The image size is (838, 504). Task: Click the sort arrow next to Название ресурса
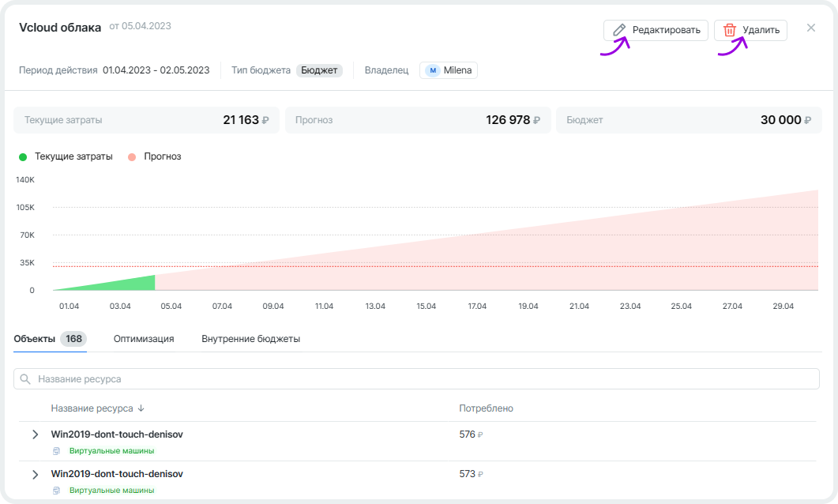(141, 408)
